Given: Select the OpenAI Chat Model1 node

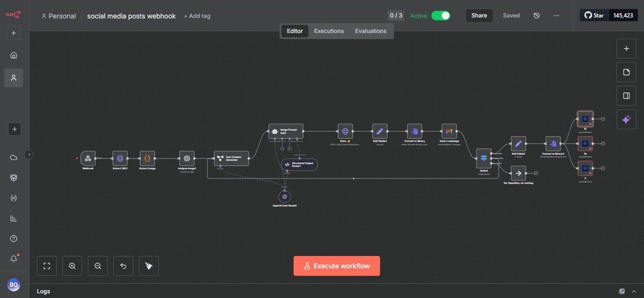Looking at the screenshot, I should (x=284, y=197).
